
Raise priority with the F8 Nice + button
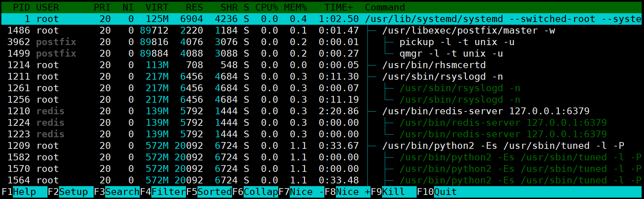(347, 192)
